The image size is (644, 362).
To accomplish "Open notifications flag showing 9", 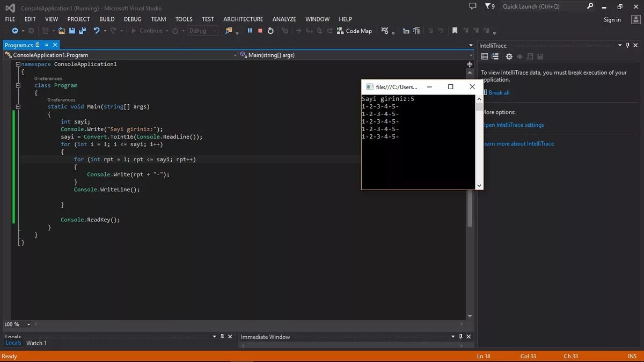I will pos(489,6).
